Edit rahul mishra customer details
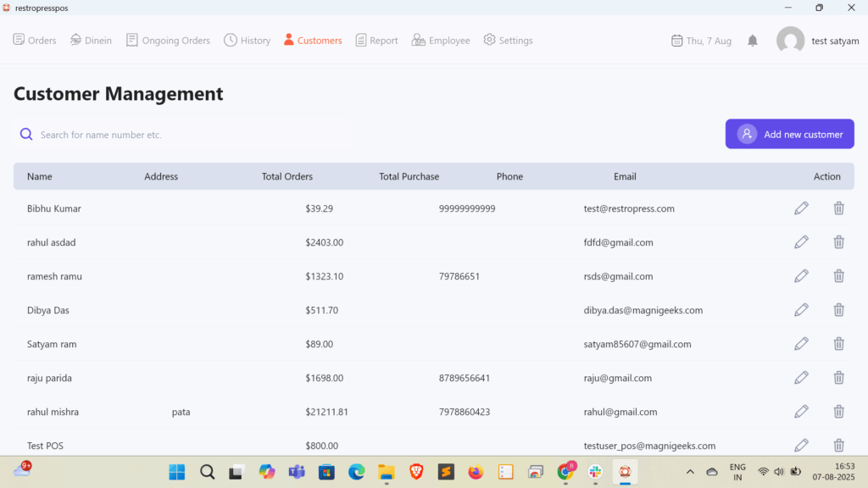 pos(801,412)
